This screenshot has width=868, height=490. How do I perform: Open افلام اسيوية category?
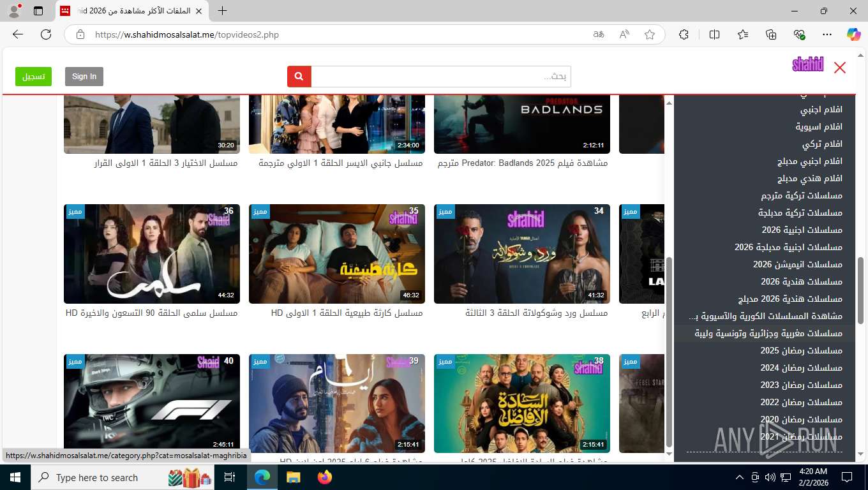coord(819,127)
